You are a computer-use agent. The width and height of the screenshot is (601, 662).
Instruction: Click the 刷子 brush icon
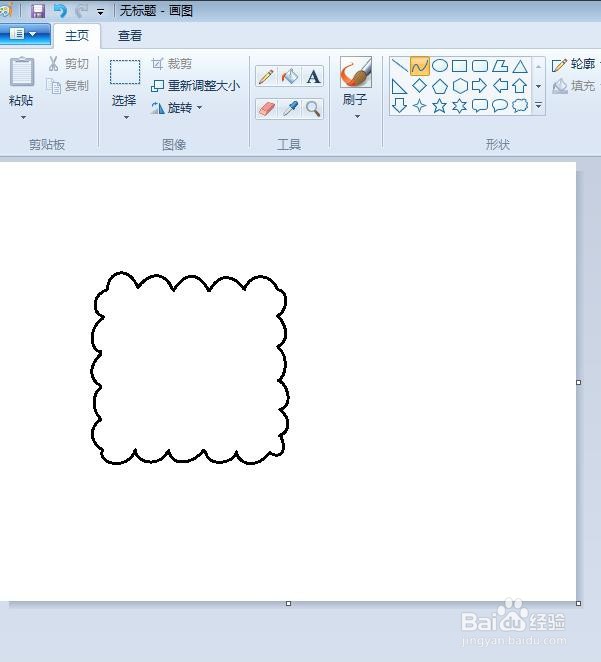pos(356,72)
